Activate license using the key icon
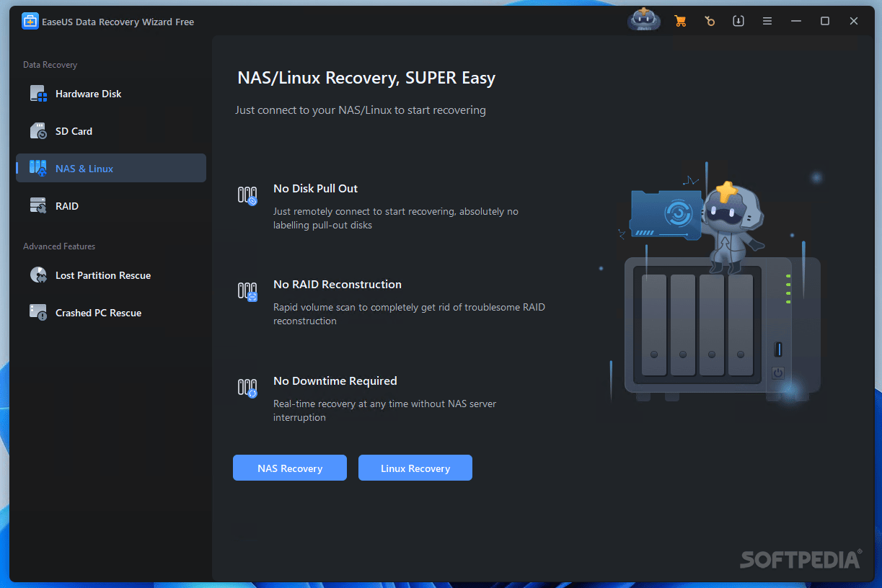 [710, 21]
